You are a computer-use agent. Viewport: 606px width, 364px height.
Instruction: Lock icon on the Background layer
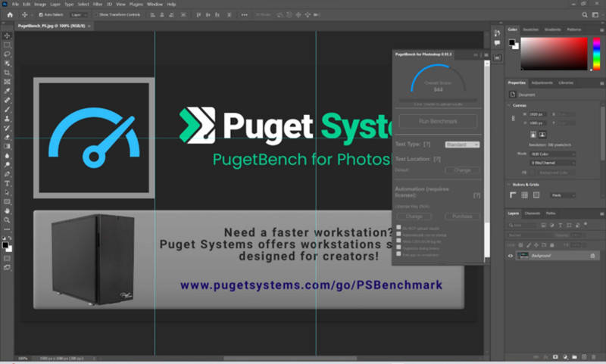coord(592,257)
